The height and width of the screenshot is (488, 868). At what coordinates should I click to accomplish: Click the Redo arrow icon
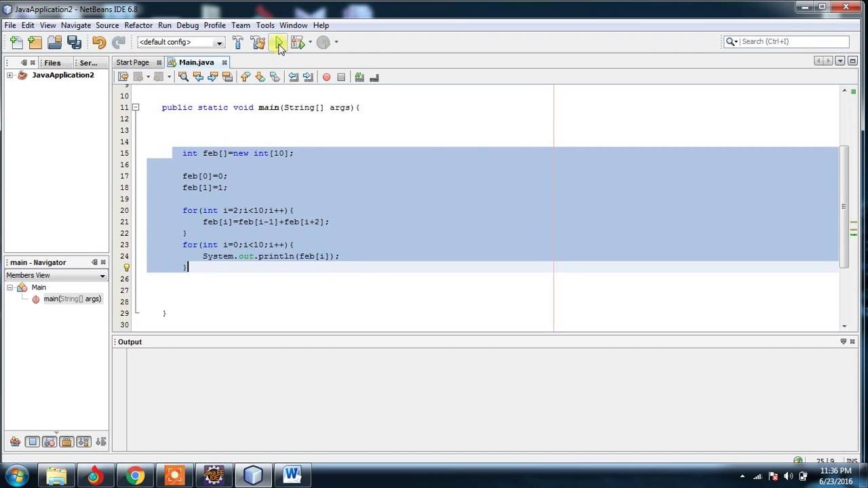pyautogui.click(x=119, y=42)
